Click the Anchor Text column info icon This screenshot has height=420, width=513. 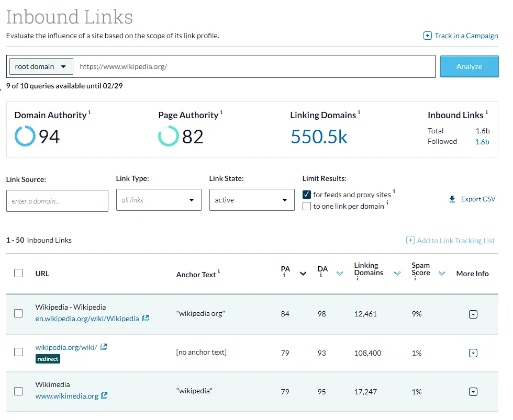coord(219,271)
